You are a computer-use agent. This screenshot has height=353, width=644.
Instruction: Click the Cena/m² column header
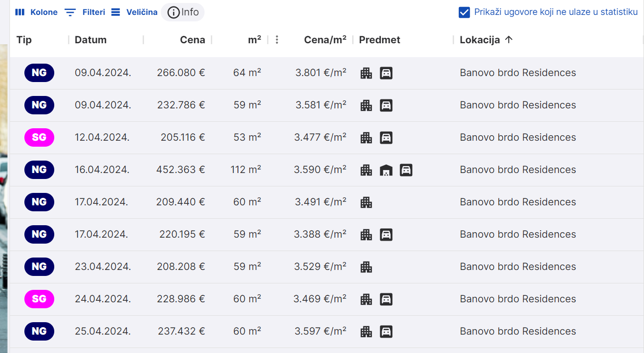point(325,40)
